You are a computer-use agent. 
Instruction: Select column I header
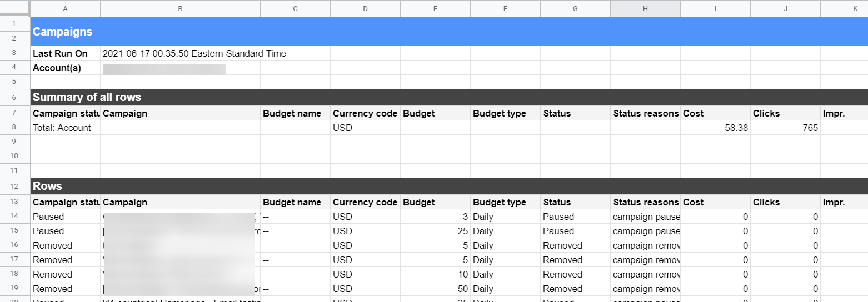tap(715, 8)
